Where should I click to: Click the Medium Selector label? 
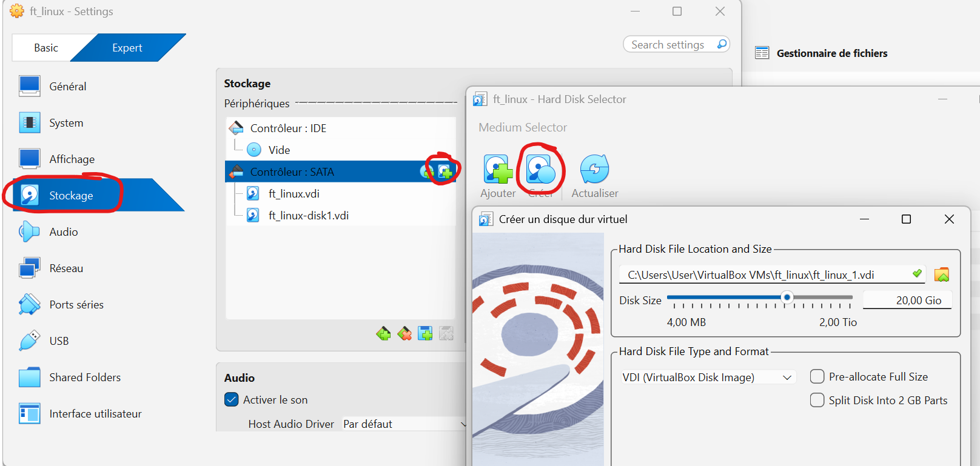pyautogui.click(x=523, y=128)
